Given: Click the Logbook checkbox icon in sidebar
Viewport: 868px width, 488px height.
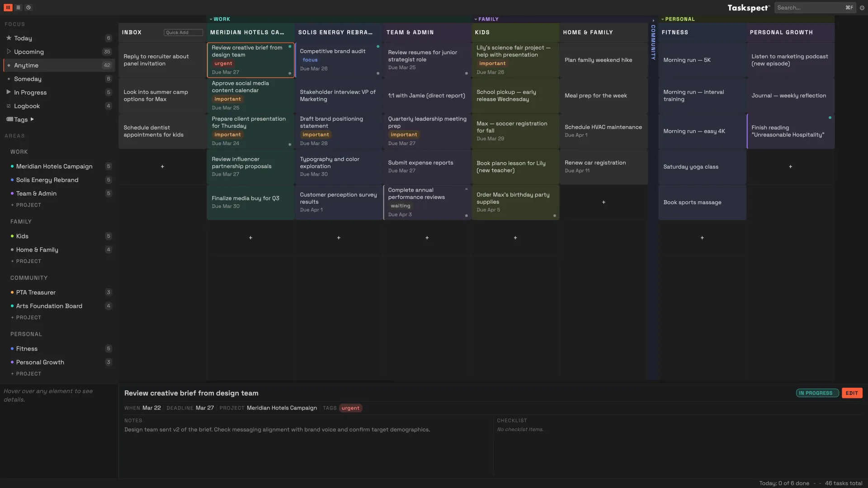Looking at the screenshot, I should 9,106.
